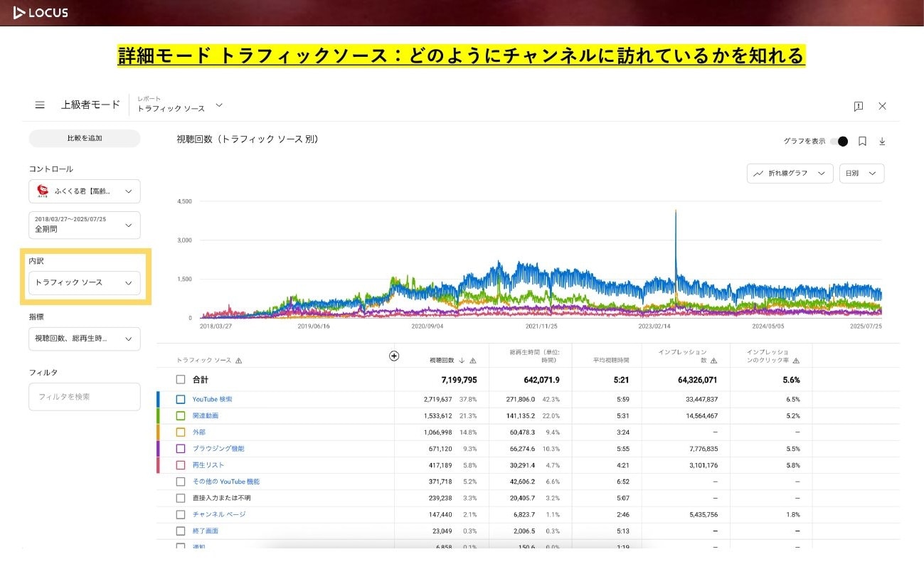Viewport: 924px width, 569px height.
Task: Download the report with download icon
Action: pyautogui.click(x=882, y=142)
